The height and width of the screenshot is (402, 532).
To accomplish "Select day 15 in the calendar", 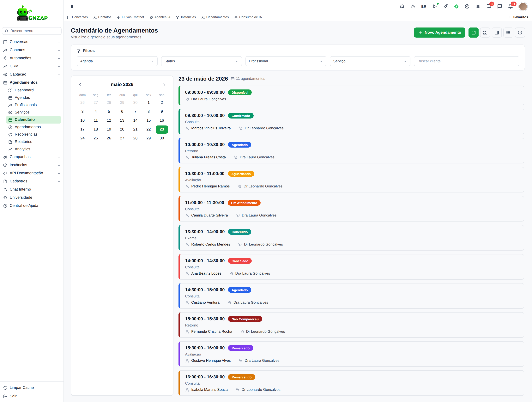I will [149, 120].
